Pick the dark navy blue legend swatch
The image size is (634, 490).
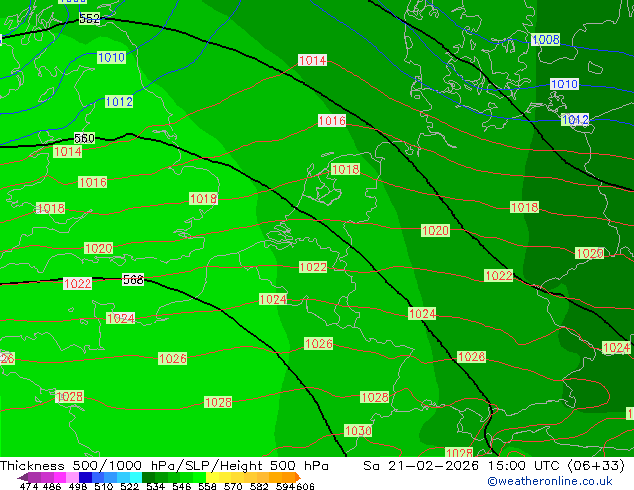click(85, 477)
